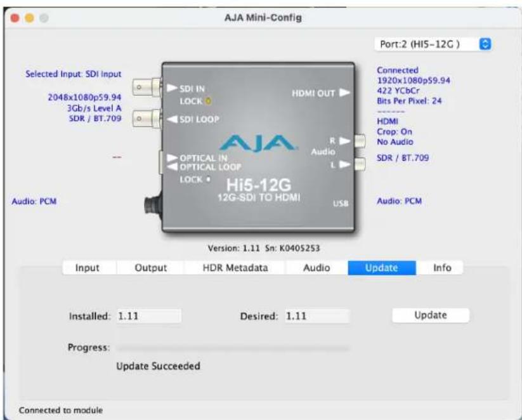522x420 pixels.
Task: Click the Audio R arrow icon
Action: pos(344,141)
